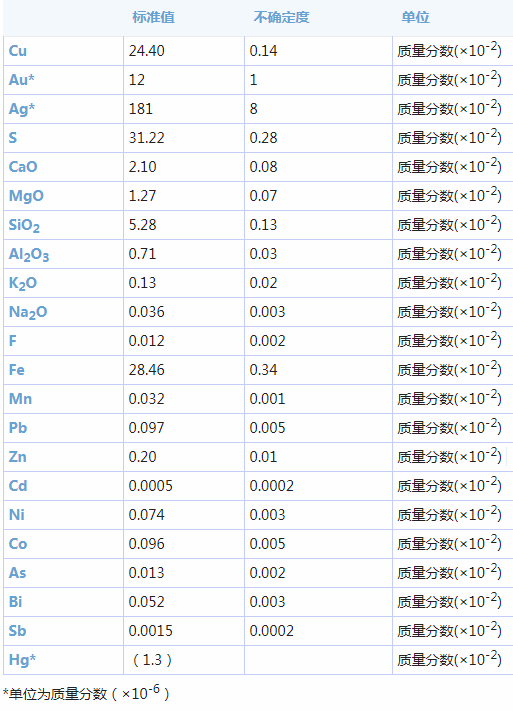Click the footnote about ×10⁻⁶ units
The image size is (513, 711).
86,693
